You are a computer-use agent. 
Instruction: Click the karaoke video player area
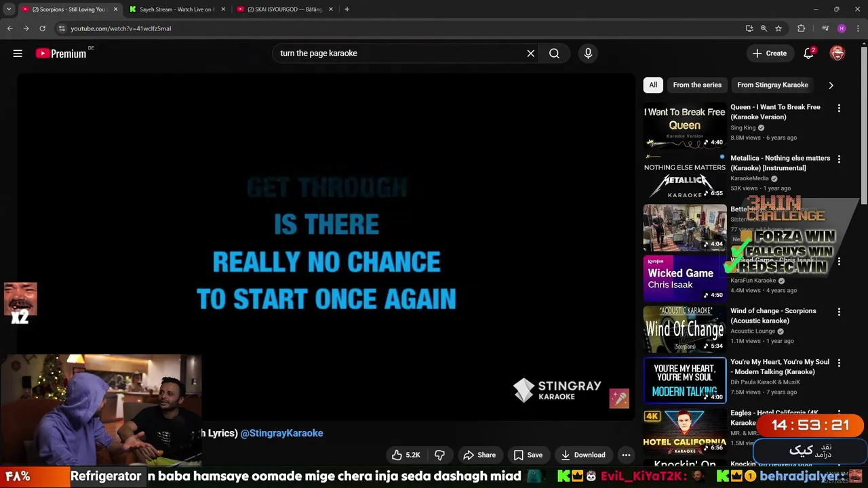click(325, 247)
